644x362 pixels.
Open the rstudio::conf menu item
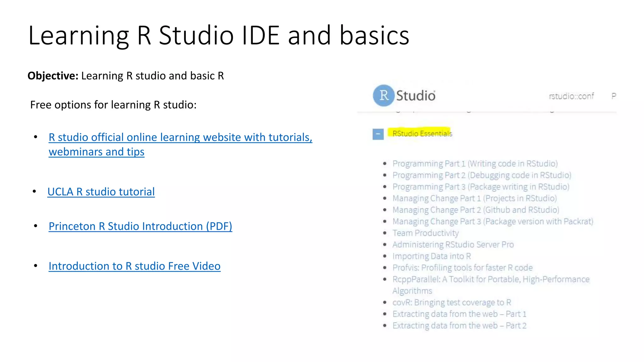point(571,96)
